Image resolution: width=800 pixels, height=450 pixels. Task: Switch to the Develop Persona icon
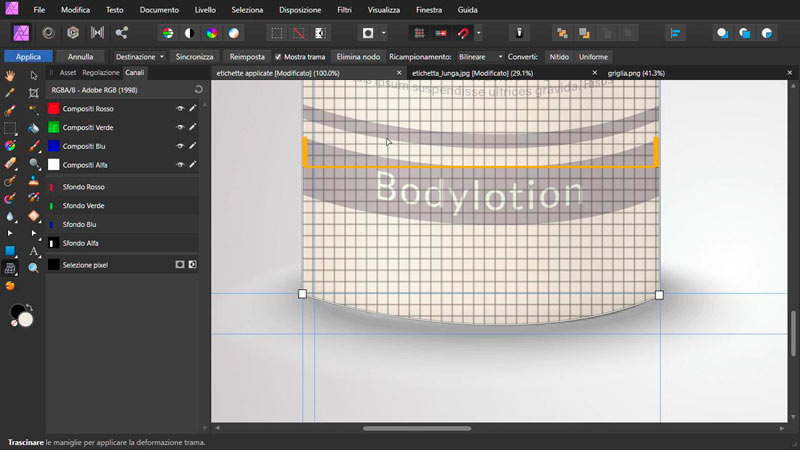coord(73,33)
